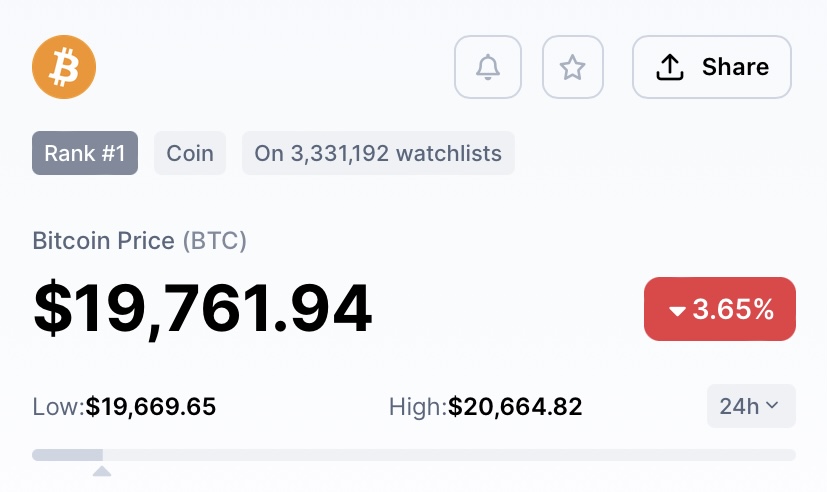Image resolution: width=827 pixels, height=492 pixels.
Task: Click the down triangle in percent badge
Action: (677, 311)
